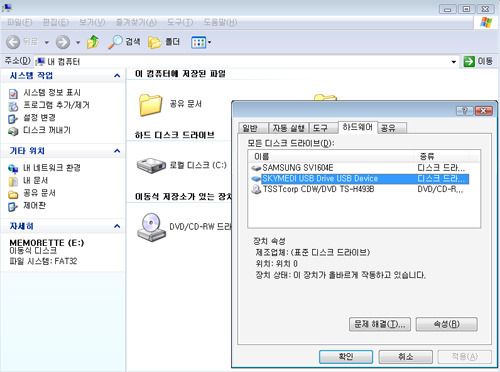Open the 보기(V) menu
Viewport: 500px width, 372px height.
92,22
